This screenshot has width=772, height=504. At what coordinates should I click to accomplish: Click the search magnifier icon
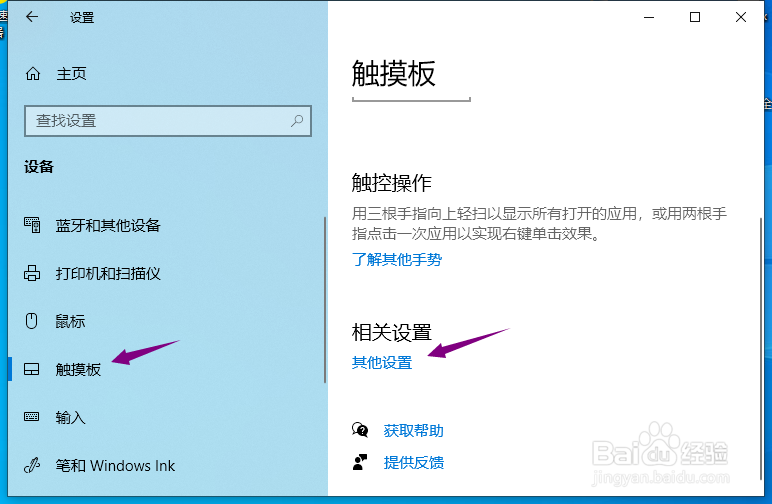tap(297, 121)
